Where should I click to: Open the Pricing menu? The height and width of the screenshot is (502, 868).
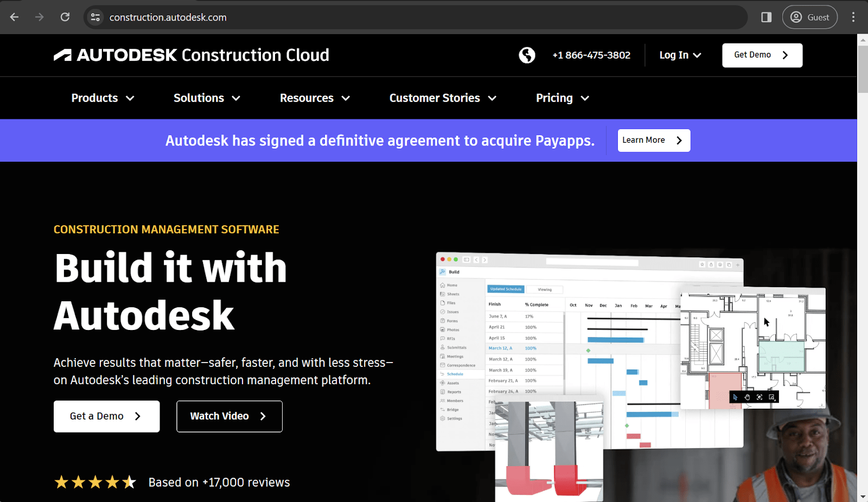tap(563, 98)
